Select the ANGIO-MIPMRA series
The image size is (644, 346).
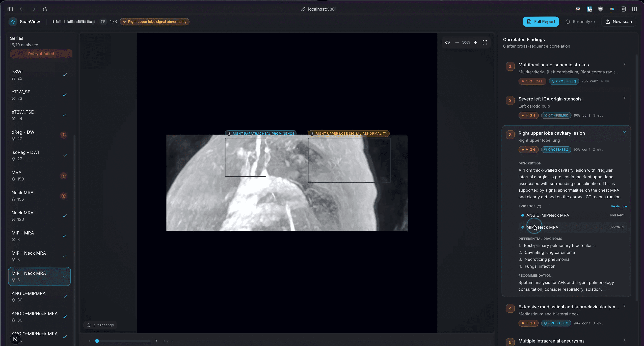coord(40,296)
